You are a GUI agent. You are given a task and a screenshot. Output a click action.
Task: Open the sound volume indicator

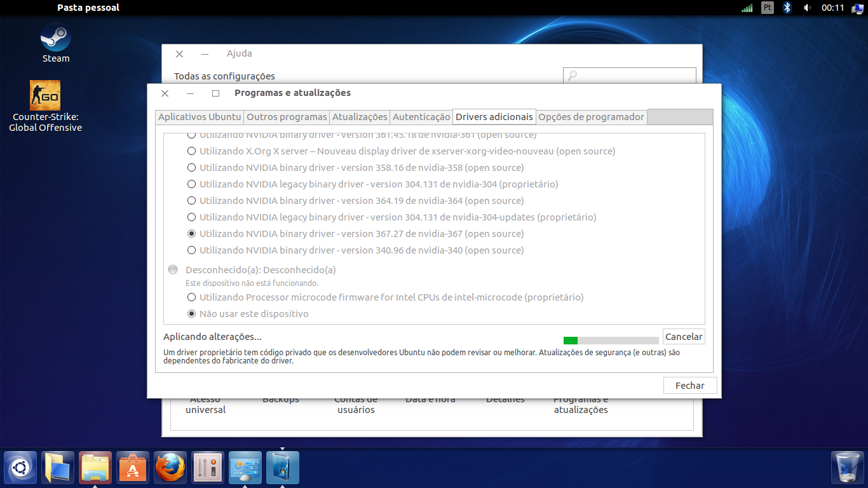(x=807, y=8)
